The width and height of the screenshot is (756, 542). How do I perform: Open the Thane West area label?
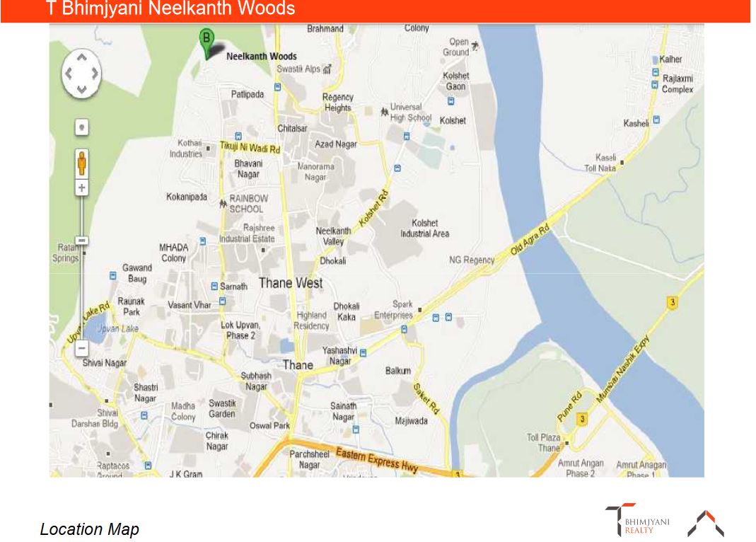point(292,282)
